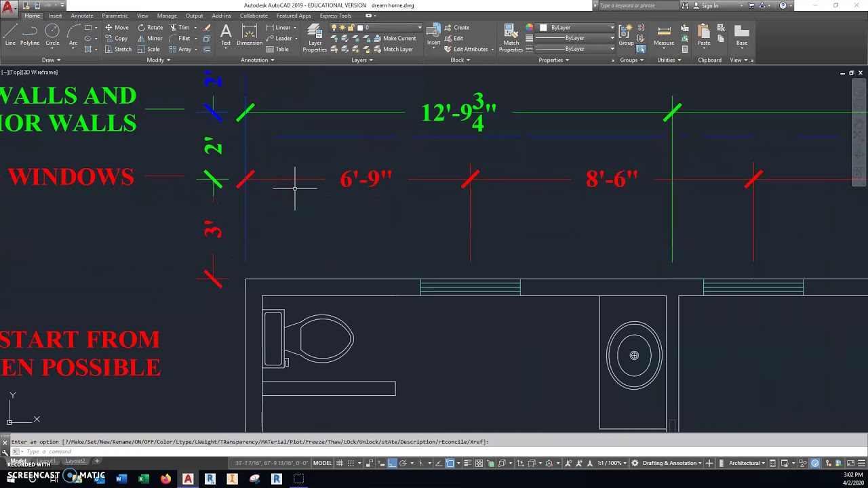Click the Fillet tool
Screen dimensions: 868x488
tap(180, 39)
